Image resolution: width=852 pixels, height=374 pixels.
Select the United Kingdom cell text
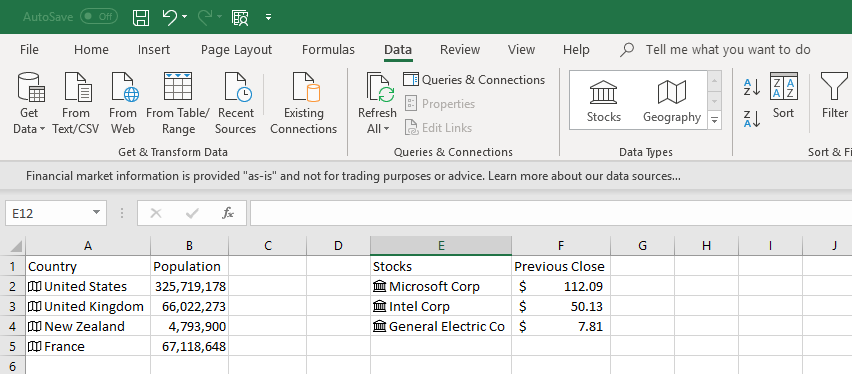(94, 307)
